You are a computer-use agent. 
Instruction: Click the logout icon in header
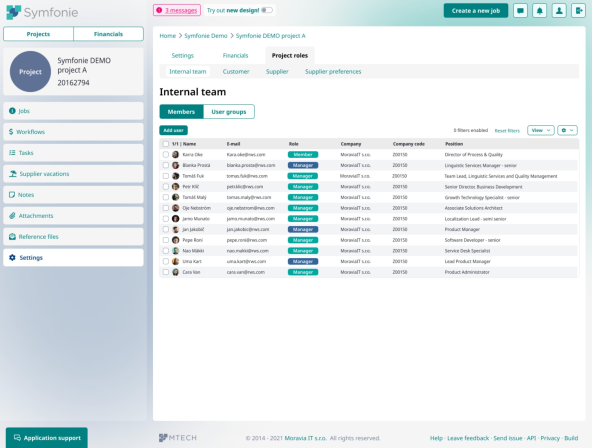point(578,11)
